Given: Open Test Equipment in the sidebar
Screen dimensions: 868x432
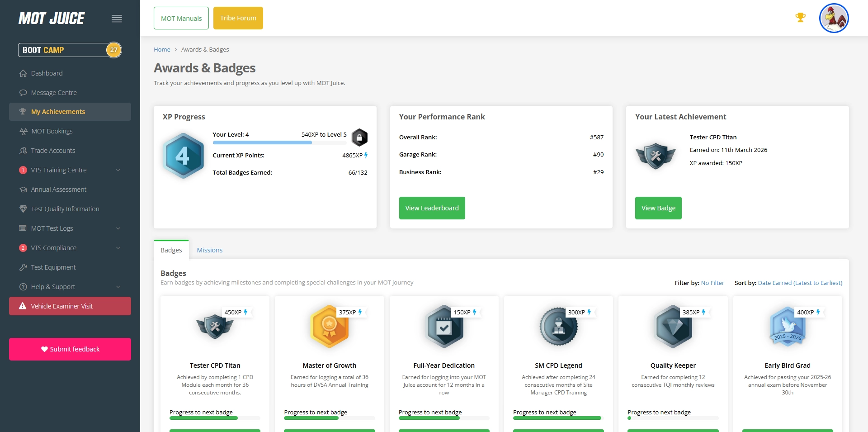Looking at the screenshot, I should [53, 267].
